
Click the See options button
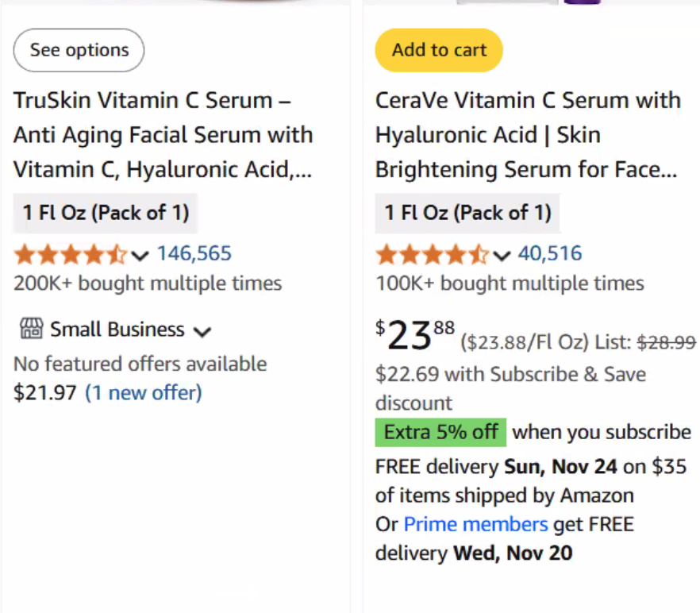pos(79,50)
